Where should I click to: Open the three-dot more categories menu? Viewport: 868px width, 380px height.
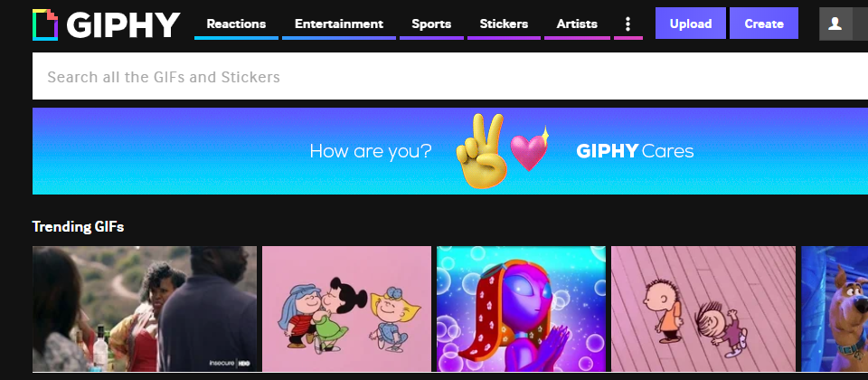coord(627,24)
